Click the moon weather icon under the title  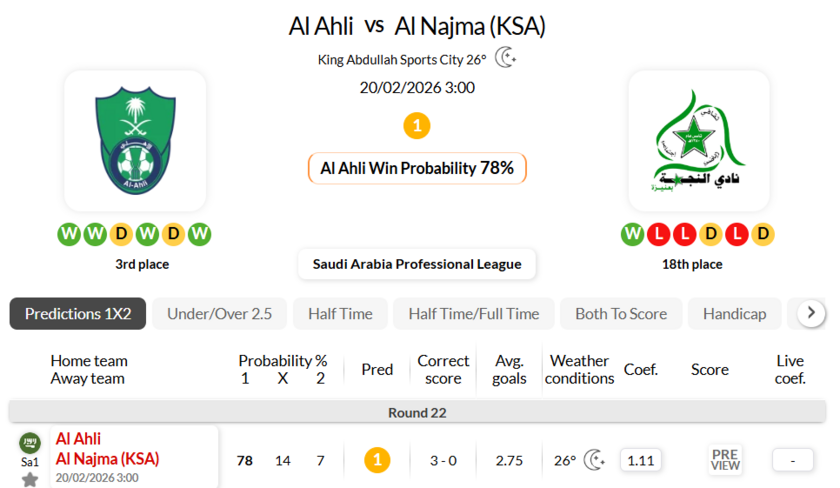pos(506,58)
